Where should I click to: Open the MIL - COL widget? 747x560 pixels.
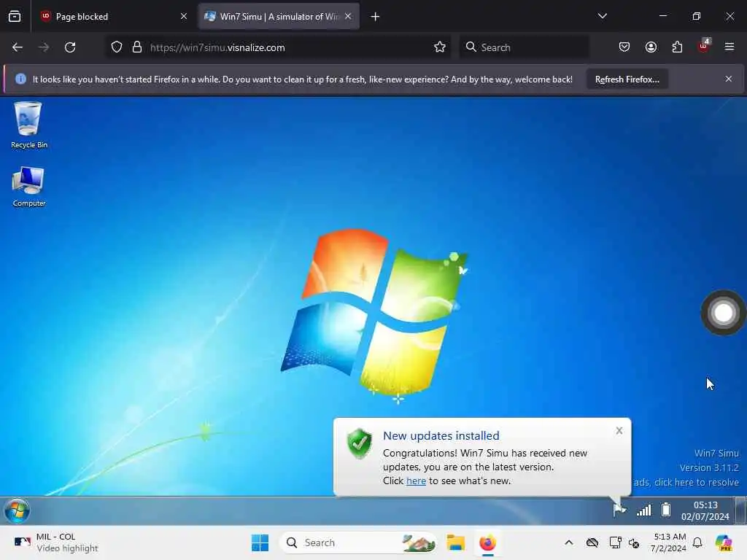(x=56, y=542)
